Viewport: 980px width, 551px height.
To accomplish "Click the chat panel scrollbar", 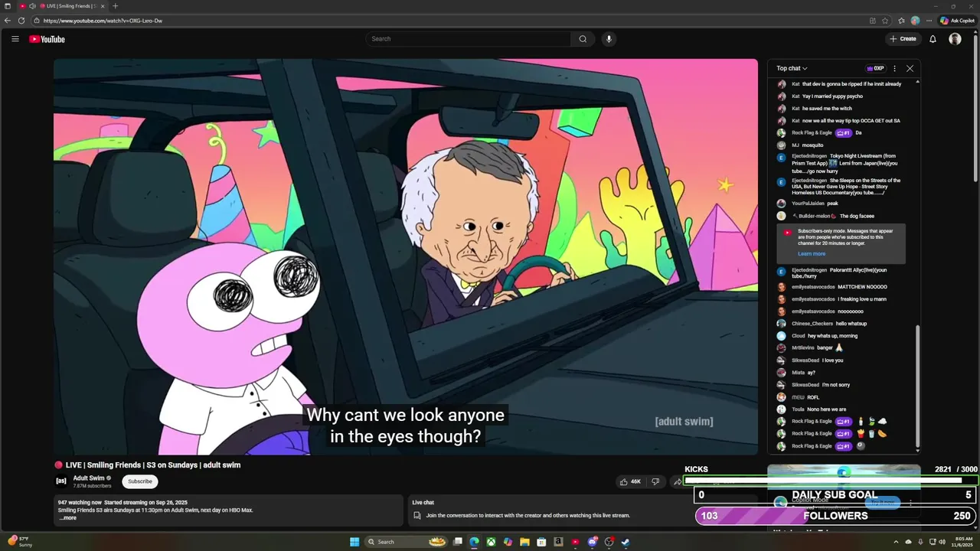I will (x=917, y=386).
